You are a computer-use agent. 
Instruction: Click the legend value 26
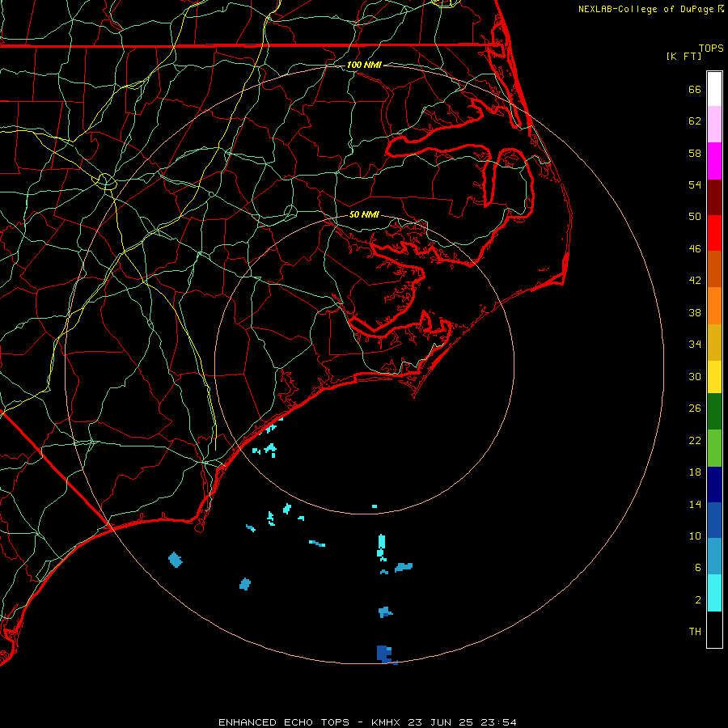[695, 408]
